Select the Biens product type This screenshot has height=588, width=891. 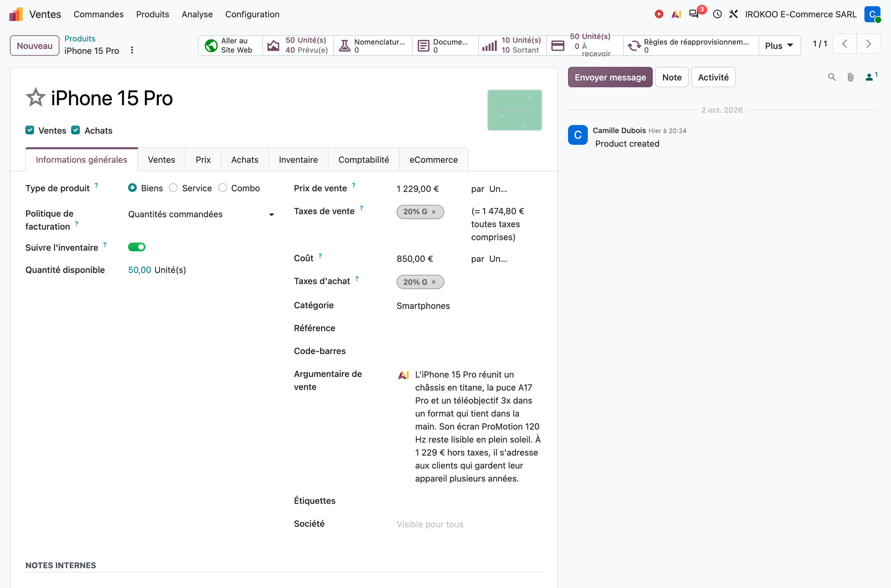[x=132, y=188]
